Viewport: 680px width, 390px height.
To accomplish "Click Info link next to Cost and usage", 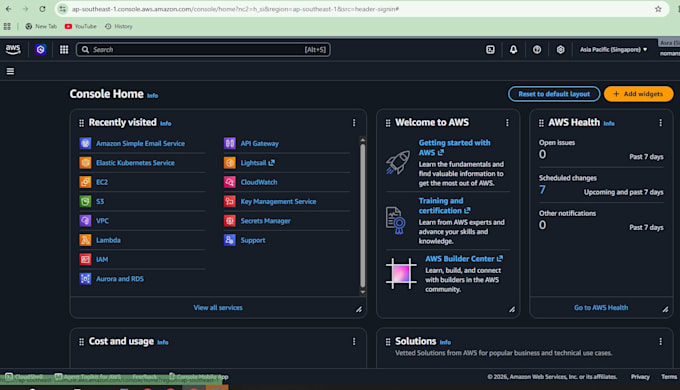I will point(163,342).
